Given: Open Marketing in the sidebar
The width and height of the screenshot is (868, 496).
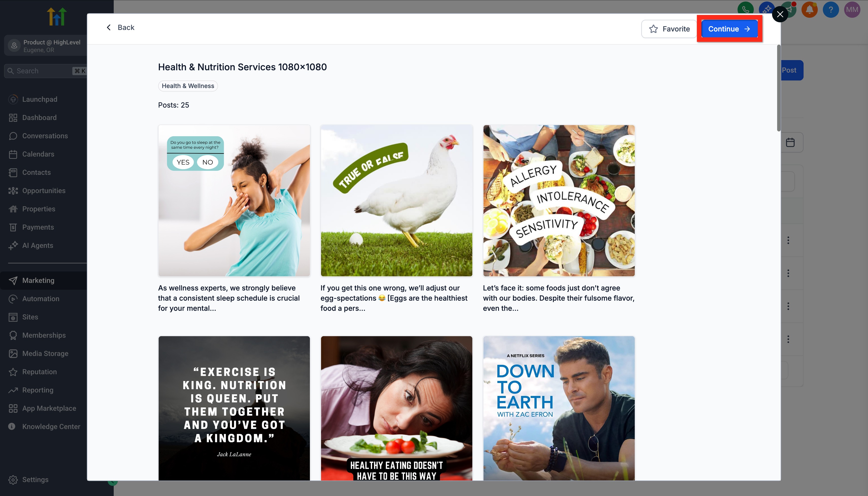Looking at the screenshot, I should point(38,280).
